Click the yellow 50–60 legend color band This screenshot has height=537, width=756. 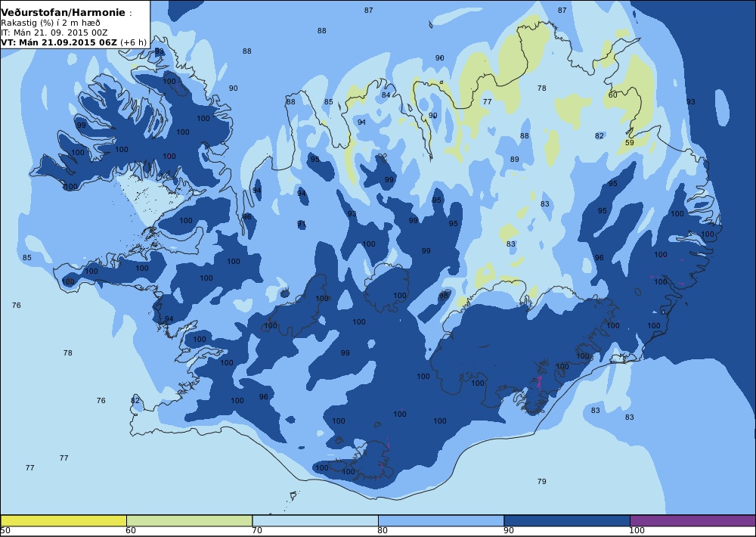click(64, 520)
